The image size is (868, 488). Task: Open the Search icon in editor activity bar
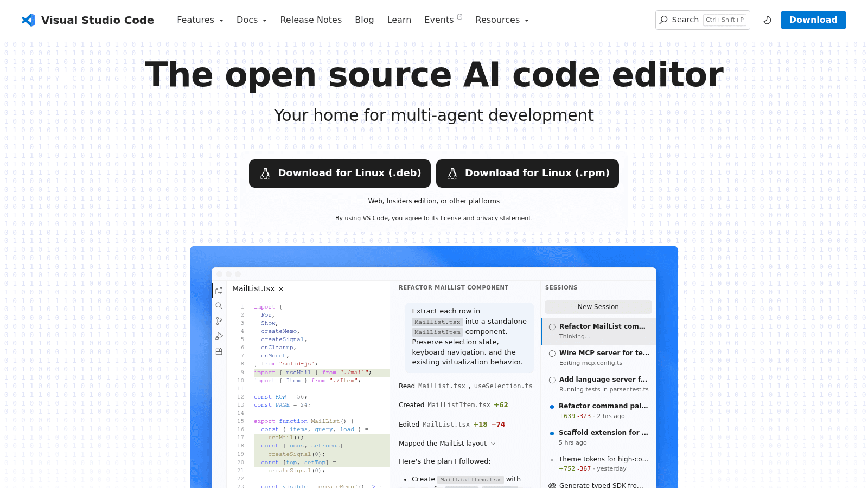[x=219, y=306]
